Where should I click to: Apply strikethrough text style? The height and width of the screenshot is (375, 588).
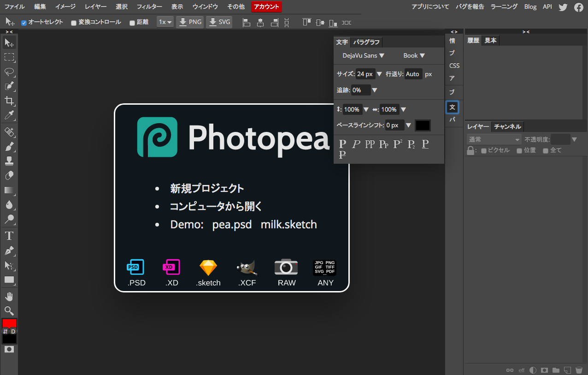pyautogui.click(x=342, y=155)
